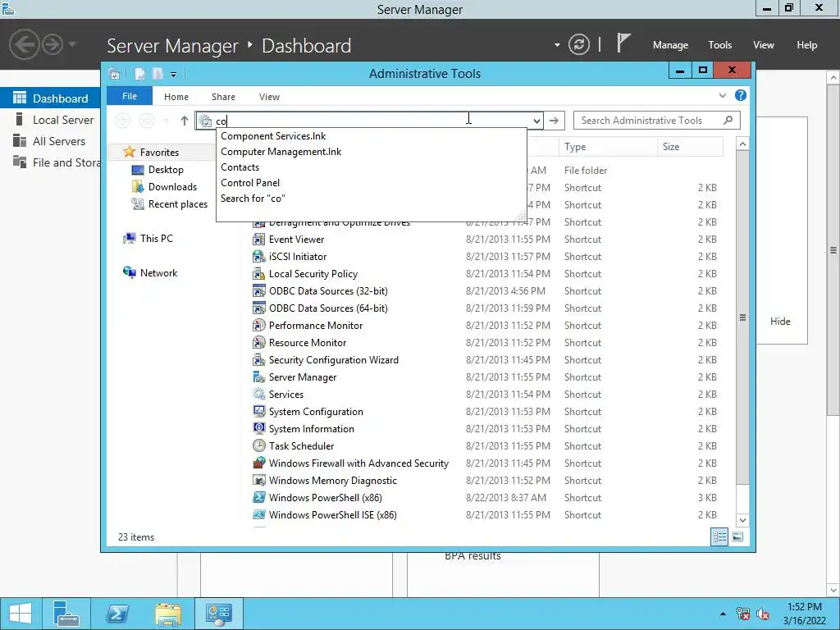Screen dimensions: 840x630
Task: Click the address bar Go arrow
Action: pyautogui.click(x=554, y=121)
